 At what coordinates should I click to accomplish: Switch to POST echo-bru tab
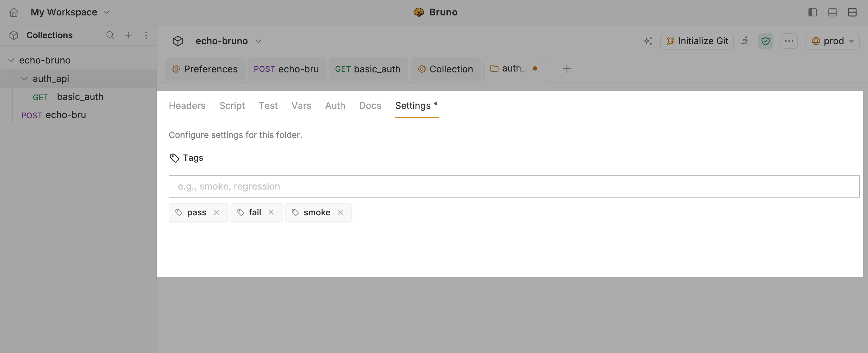tap(286, 69)
